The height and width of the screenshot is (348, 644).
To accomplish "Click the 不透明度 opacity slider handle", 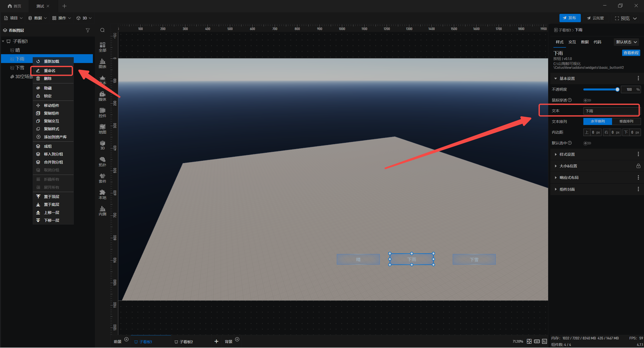I will [617, 89].
